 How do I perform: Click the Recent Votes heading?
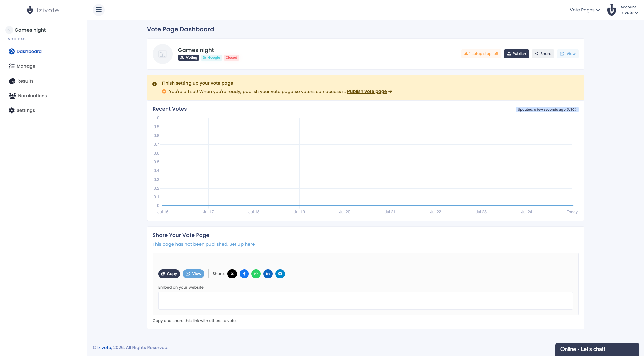[170, 109]
